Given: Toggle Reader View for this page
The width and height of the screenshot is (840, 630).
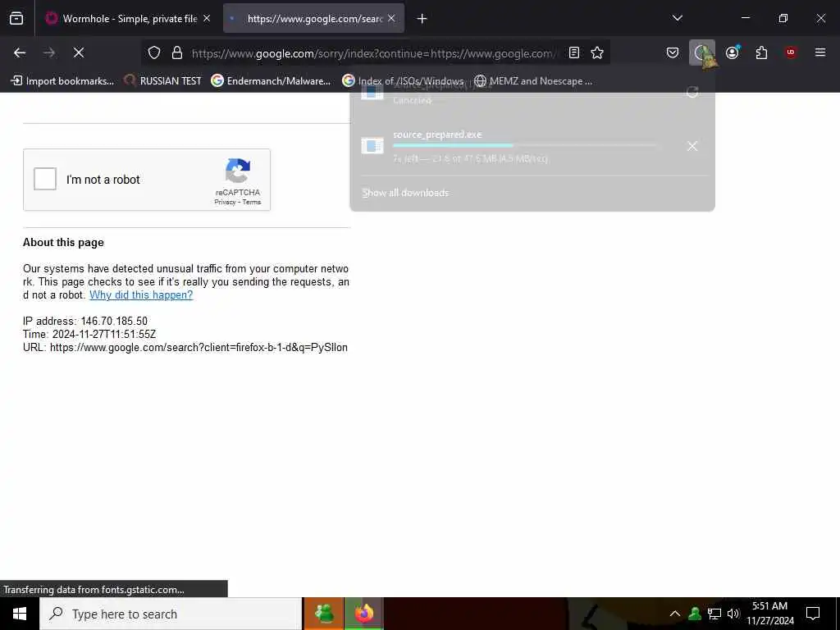Looking at the screenshot, I should [573, 52].
